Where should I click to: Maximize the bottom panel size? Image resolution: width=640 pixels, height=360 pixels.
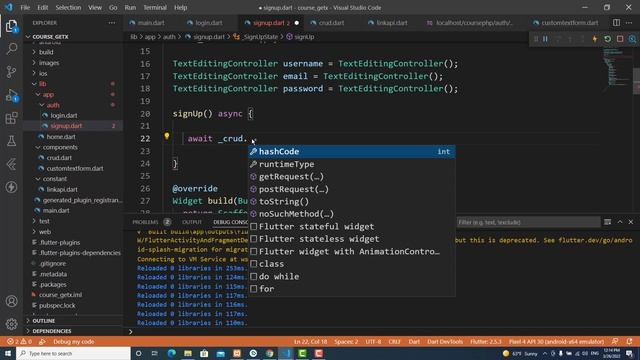pyautogui.click(x=620, y=222)
